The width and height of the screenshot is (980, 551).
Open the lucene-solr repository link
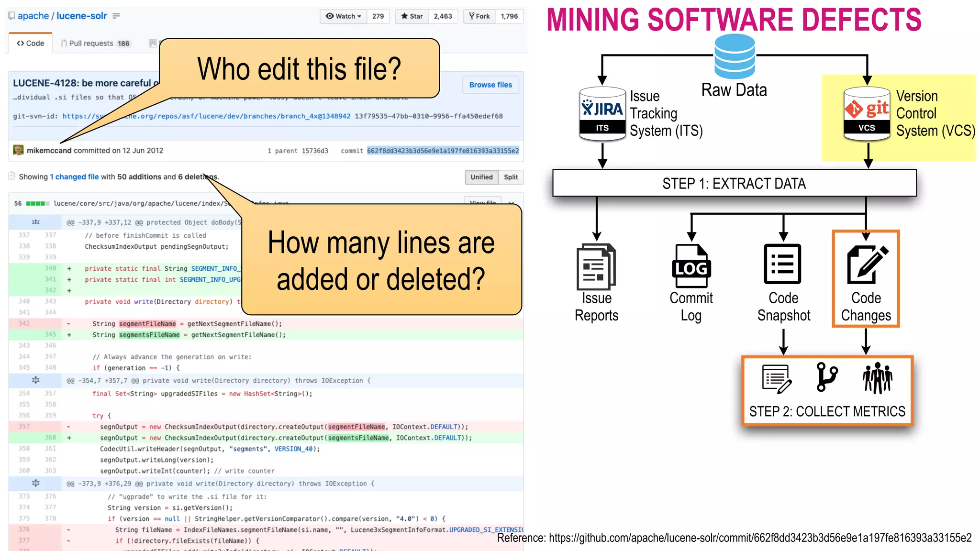[82, 16]
